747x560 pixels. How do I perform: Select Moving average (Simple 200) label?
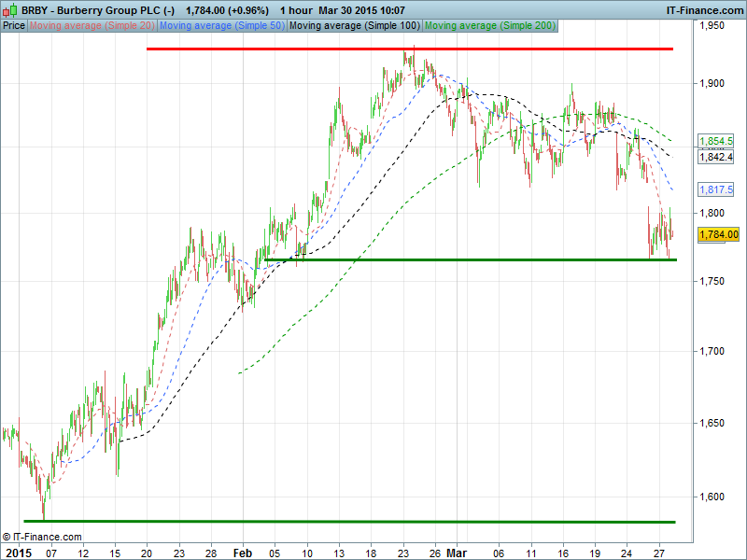click(490, 25)
